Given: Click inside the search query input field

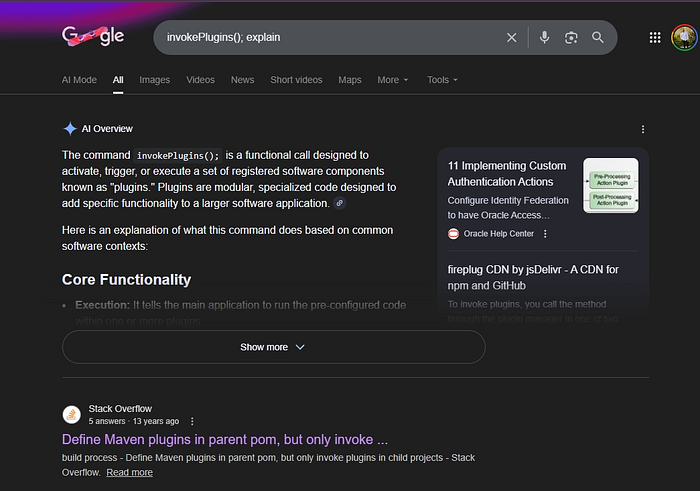Looking at the screenshot, I should [x=330, y=37].
